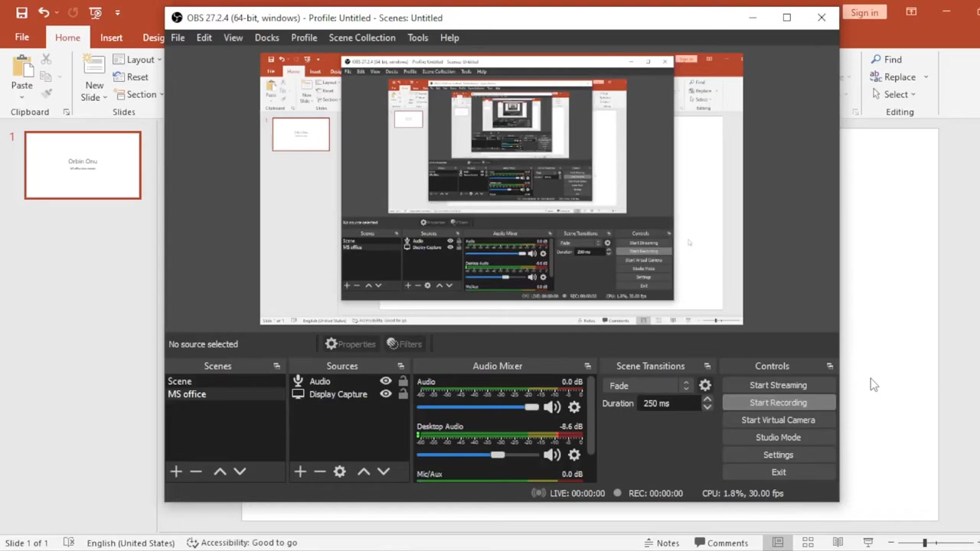Open Fade transition properties gear
980x551 pixels.
coord(705,385)
